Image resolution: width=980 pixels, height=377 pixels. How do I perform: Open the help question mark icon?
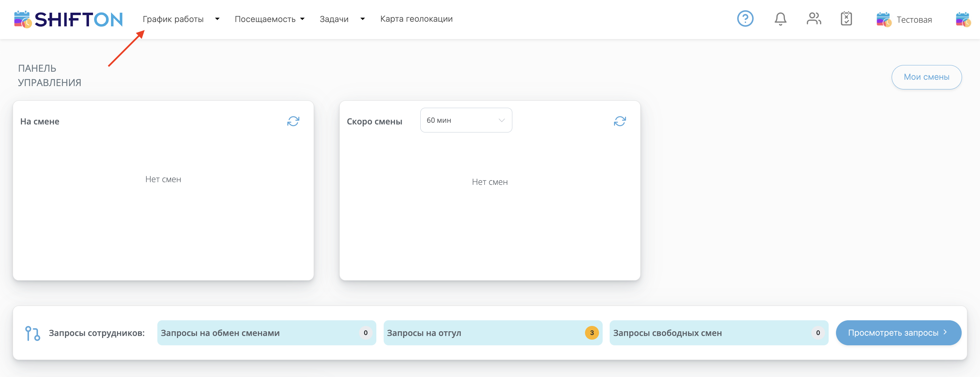(x=745, y=19)
